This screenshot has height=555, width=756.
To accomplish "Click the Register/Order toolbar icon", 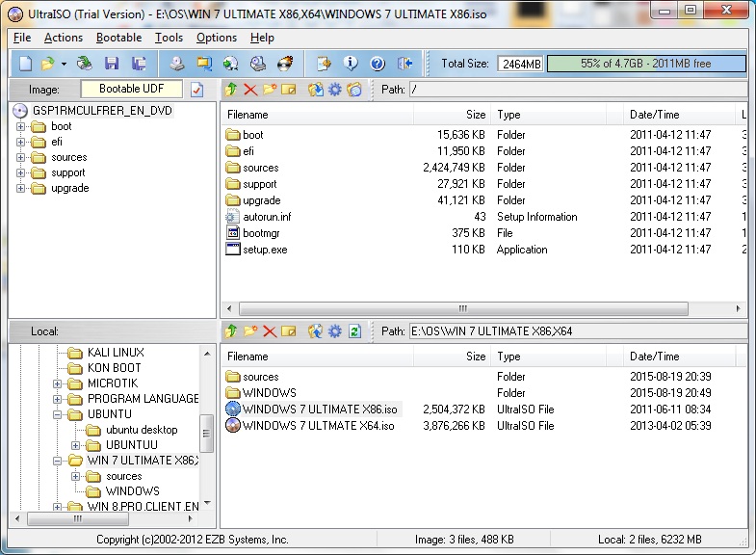I will 324,64.
